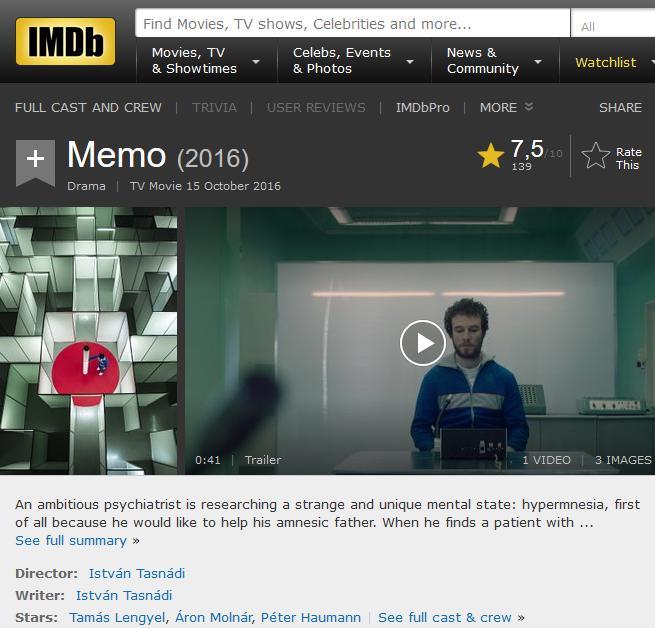Image resolution: width=655 pixels, height=628 pixels.
Task: Focus the Find Movies search field
Action: (353, 24)
